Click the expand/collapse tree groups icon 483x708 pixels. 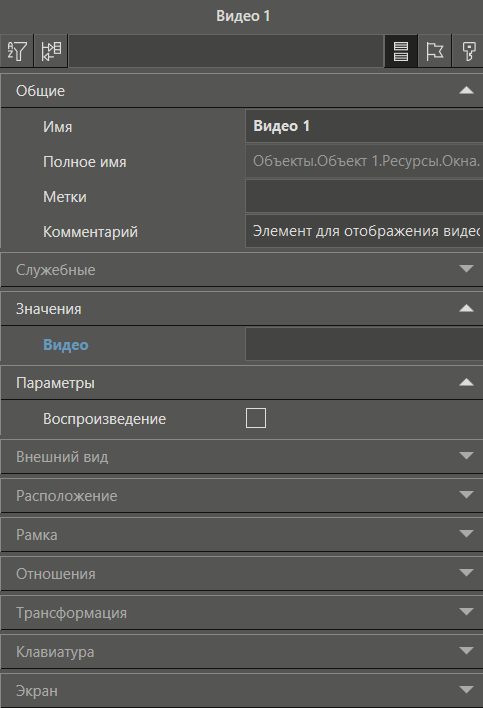51,51
